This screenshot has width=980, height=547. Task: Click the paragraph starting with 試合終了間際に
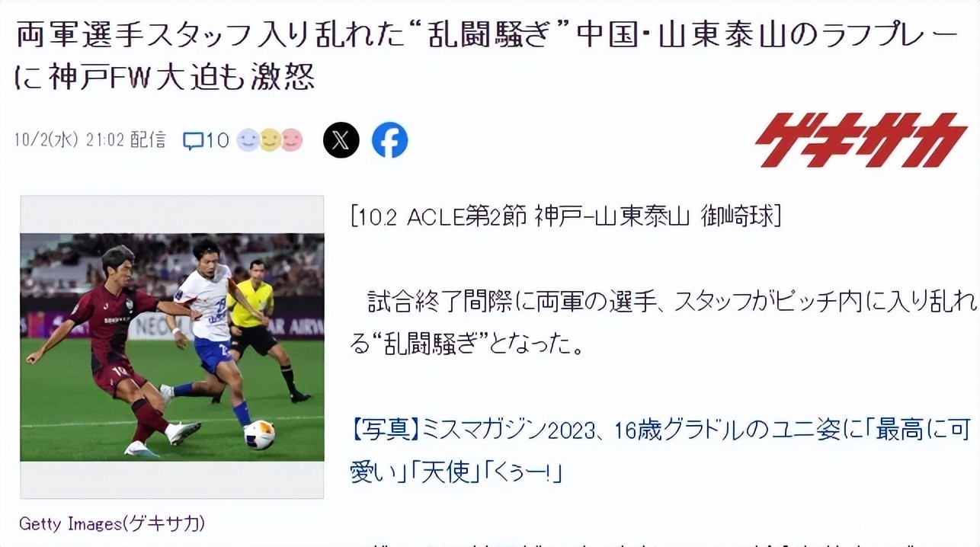click(662, 324)
